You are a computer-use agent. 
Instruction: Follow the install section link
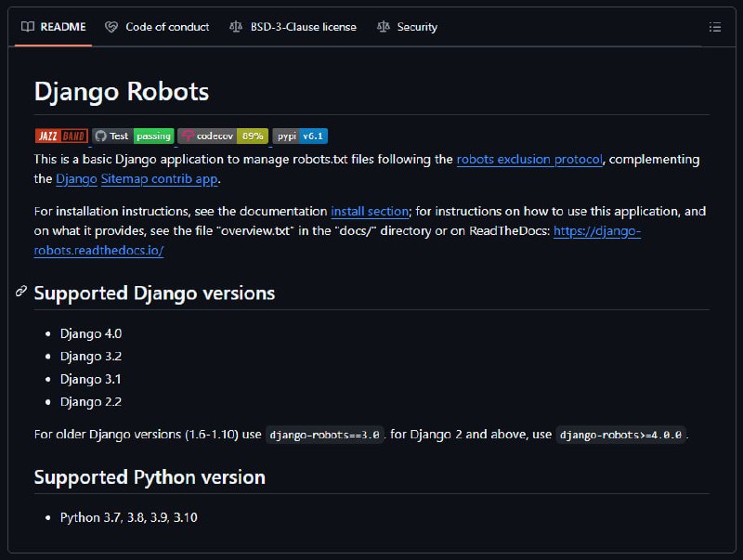[x=370, y=211]
